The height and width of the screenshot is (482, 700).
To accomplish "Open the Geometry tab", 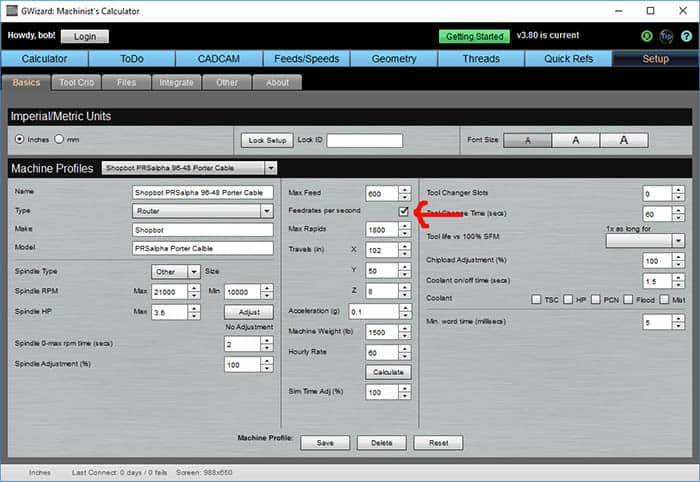I will (x=394, y=59).
